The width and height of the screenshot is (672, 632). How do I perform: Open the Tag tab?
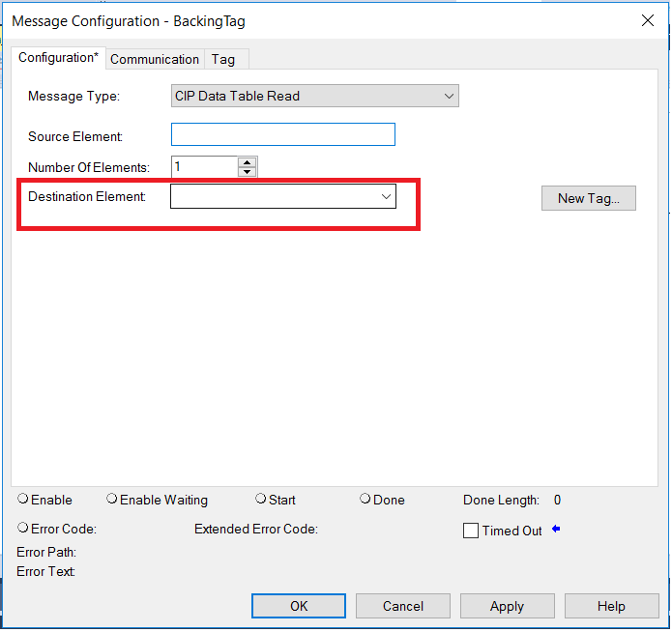click(x=223, y=59)
